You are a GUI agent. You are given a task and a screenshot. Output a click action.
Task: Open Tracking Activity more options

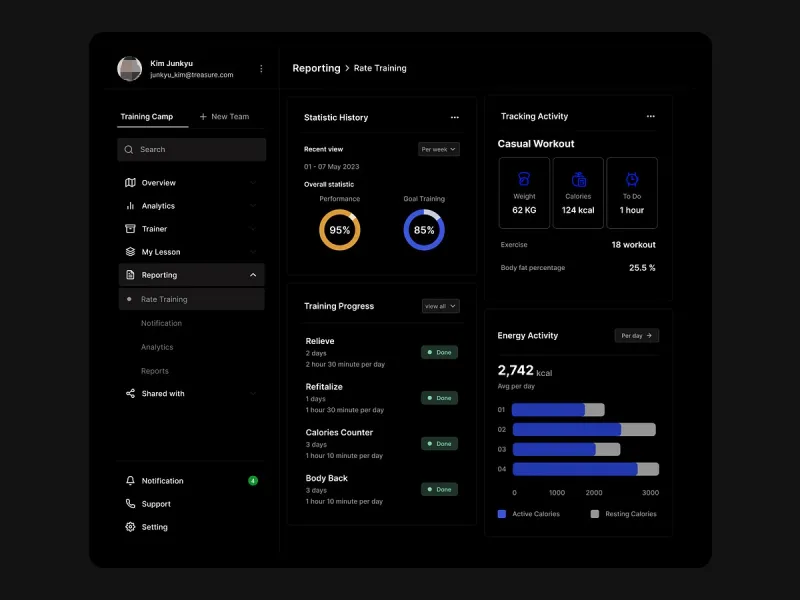pos(651,116)
